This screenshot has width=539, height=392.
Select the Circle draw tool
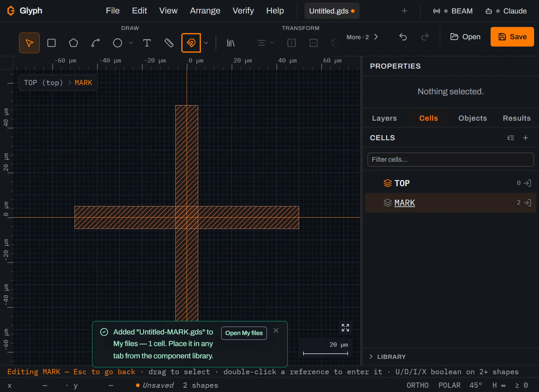click(118, 43)
